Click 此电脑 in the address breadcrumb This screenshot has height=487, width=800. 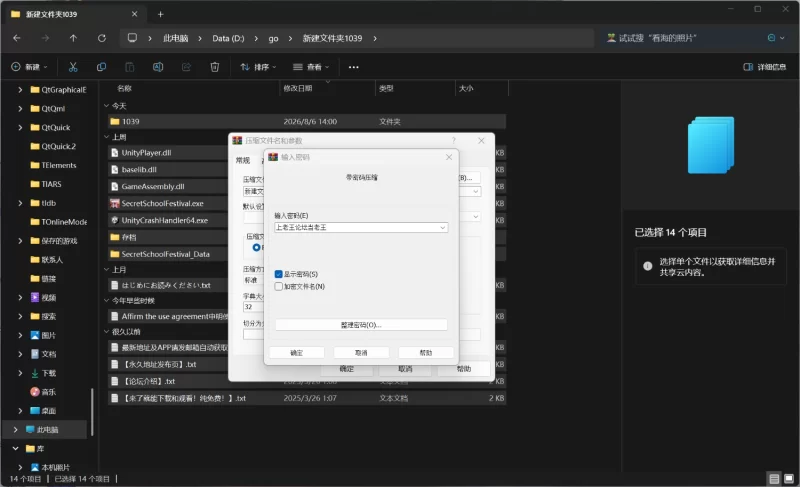176,38
